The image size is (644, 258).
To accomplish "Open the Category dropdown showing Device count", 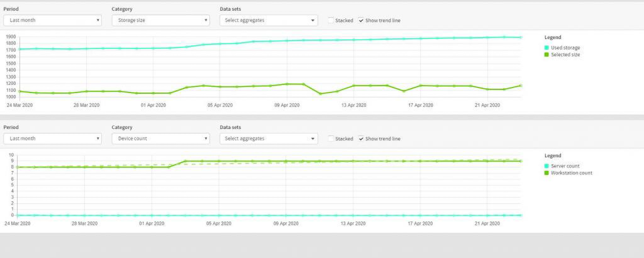I will pos(161,138).
